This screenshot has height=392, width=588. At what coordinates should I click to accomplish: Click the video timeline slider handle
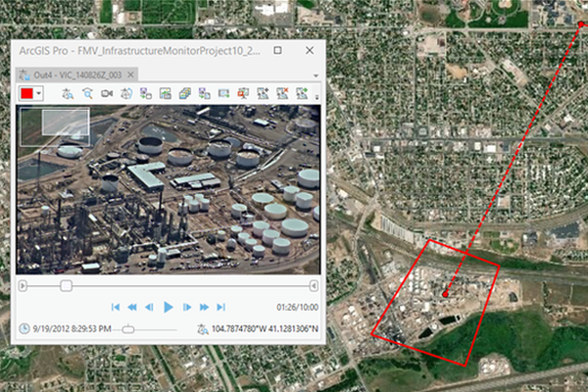pyautogui.click(x=66, y=285)
